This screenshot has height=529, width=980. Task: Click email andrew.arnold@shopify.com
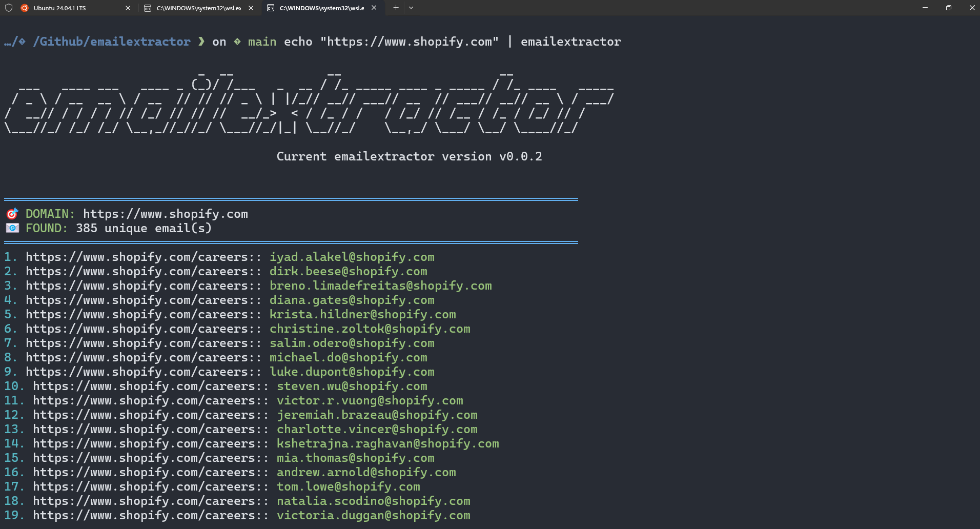[366, 472]
